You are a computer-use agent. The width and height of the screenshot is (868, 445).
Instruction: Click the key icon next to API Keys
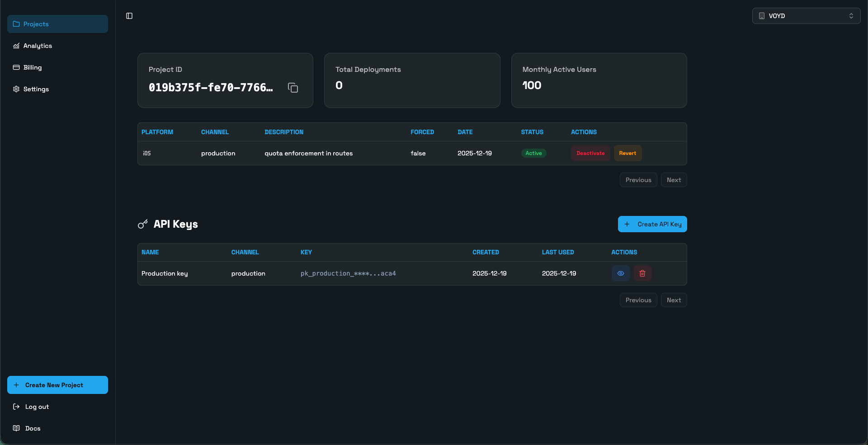[x=142, y=224]
